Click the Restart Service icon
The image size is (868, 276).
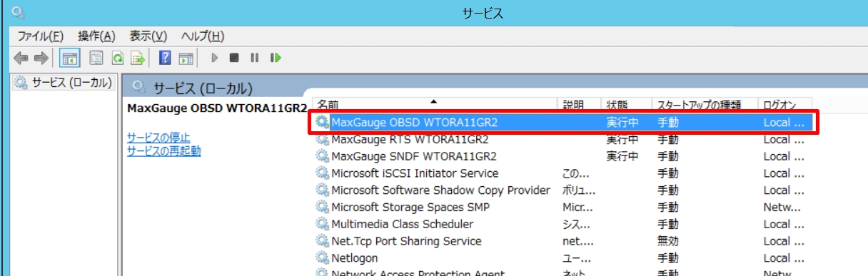tap(276, 58)
